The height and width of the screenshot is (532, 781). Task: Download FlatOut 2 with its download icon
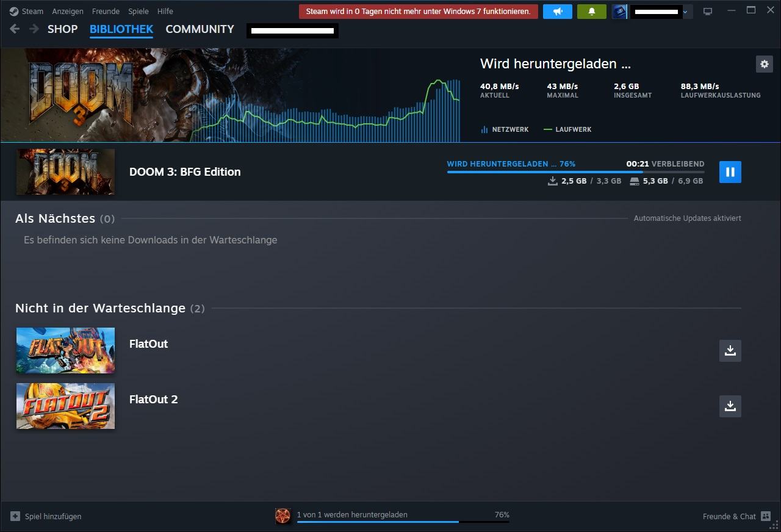coord(730,406)
